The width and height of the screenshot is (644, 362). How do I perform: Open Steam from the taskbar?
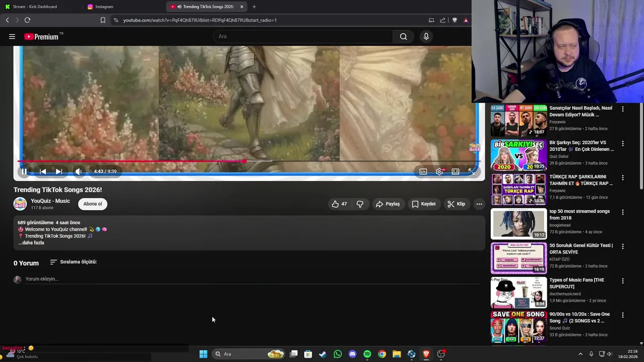(x=323, y=354)
